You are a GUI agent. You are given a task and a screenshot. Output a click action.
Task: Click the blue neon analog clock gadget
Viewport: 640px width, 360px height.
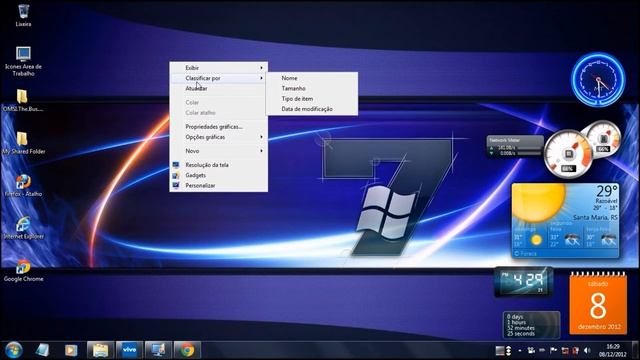pyautogui.click(x=598, y=80)
